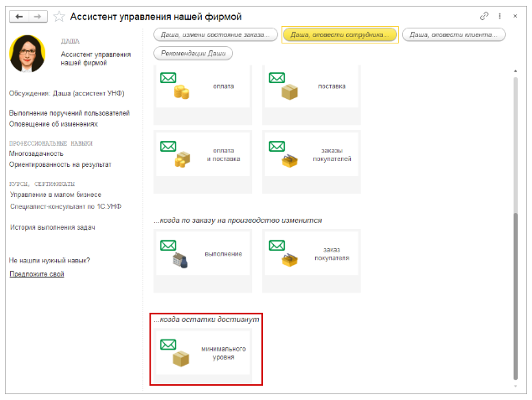This screenshot has width=532, height=400.
Task: Open «История выполнения задач»
Action: [52, 227]
